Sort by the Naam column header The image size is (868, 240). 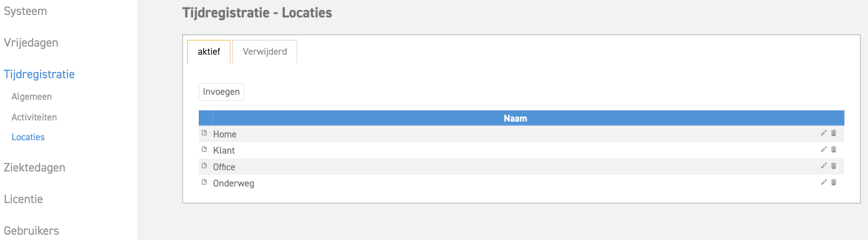coord(515,118)
